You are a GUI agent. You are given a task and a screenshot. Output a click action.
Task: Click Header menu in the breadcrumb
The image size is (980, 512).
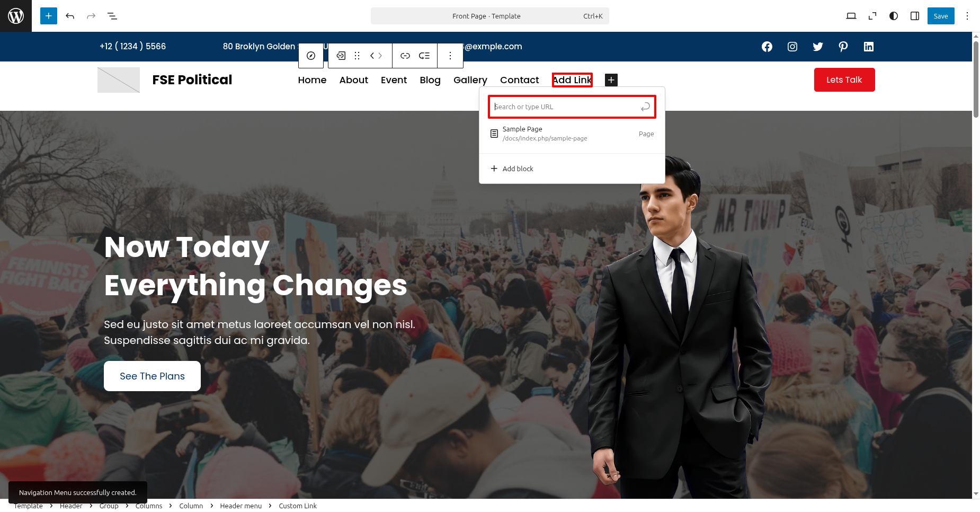tap(240, 506)
